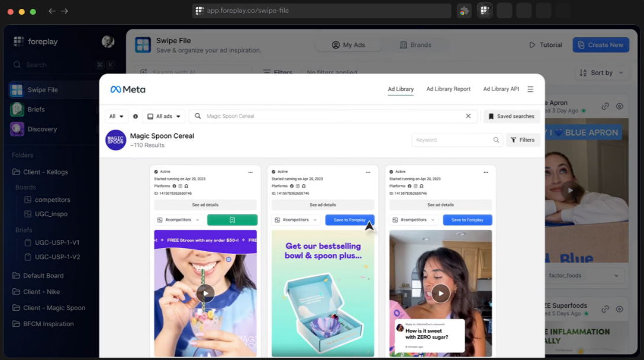Open the Meta Filters button

(523, 140)
